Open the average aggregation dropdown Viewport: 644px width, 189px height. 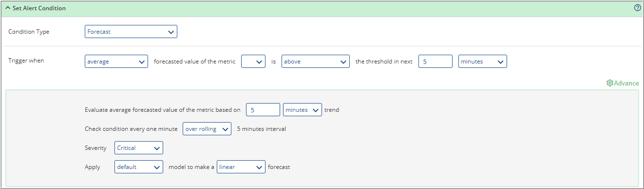pos(116,62)
